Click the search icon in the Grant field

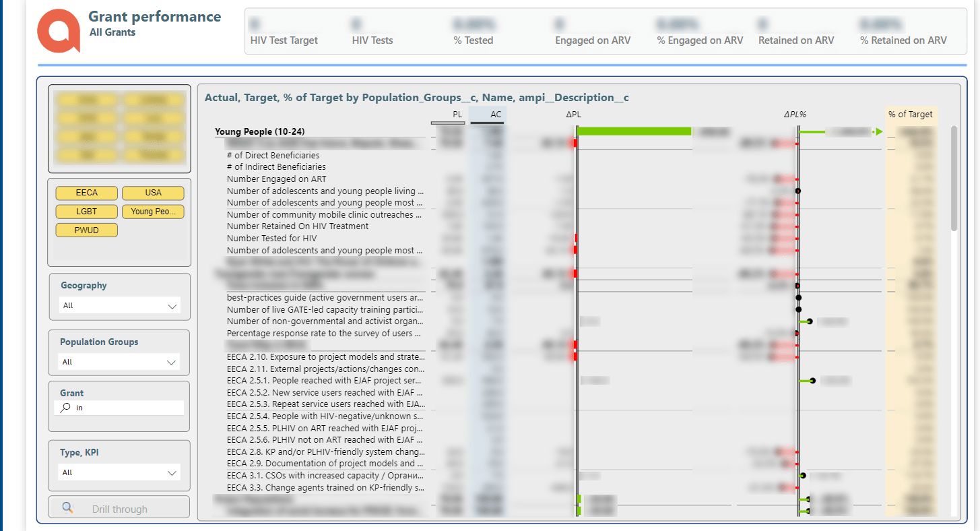pyautogui.click(x=65, y=408)
